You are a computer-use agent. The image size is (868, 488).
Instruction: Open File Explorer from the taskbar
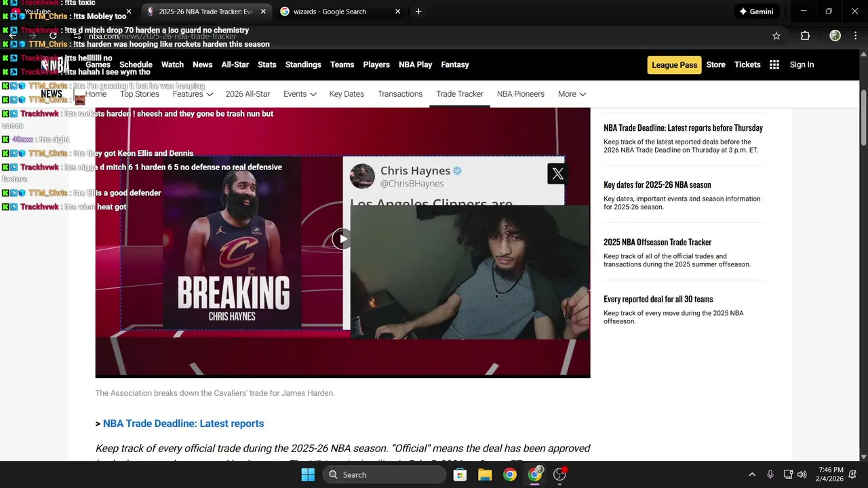click(485, 474)
